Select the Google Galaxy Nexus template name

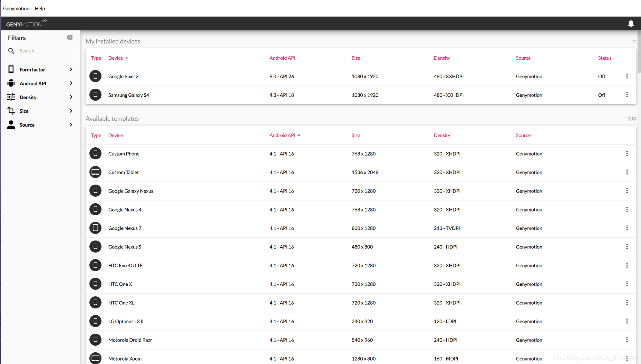point(131,191)
